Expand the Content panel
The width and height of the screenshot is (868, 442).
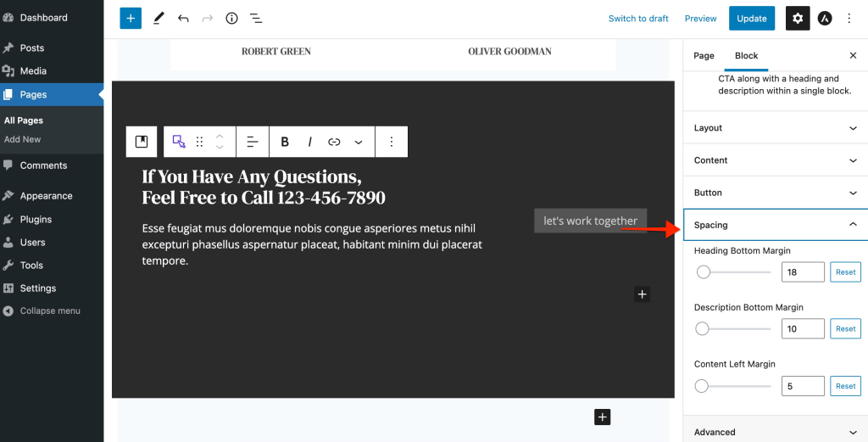[775, 160]
